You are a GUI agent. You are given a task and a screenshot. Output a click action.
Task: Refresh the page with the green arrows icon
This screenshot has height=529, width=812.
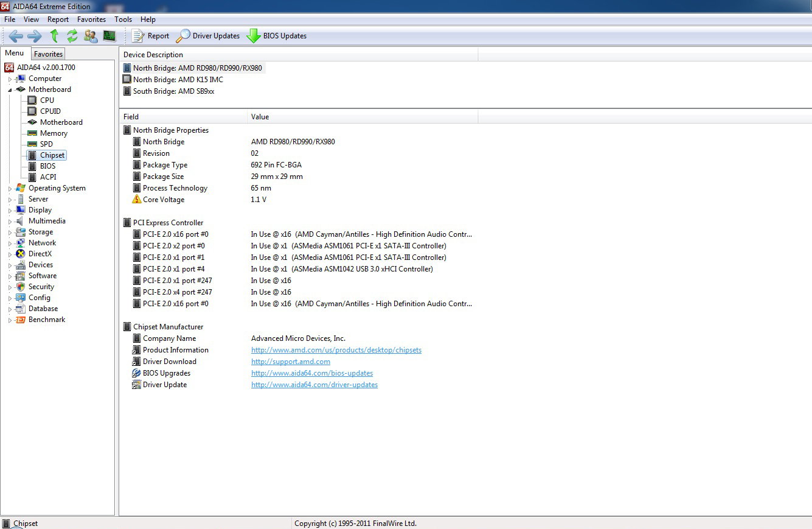72,36
